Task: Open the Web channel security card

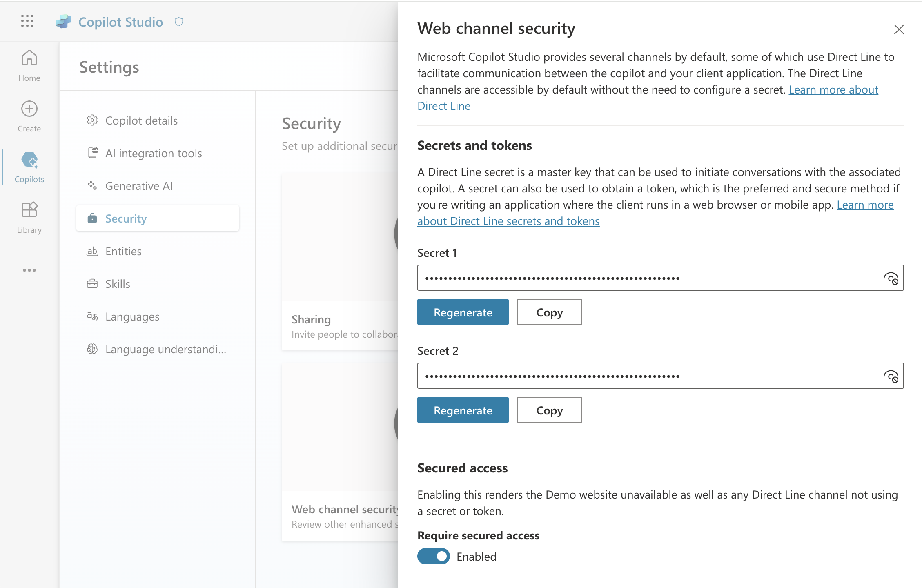Action: pos(340,452)
